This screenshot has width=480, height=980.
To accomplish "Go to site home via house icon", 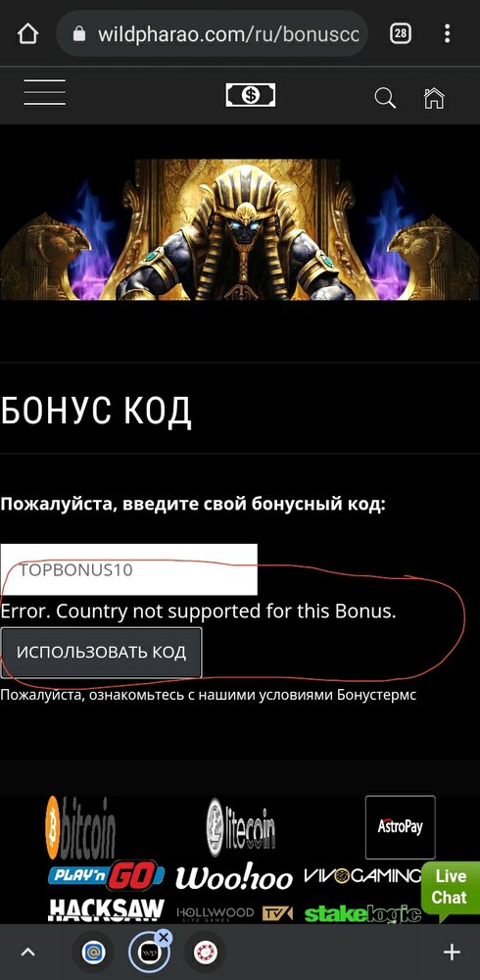I will [434, 98].
